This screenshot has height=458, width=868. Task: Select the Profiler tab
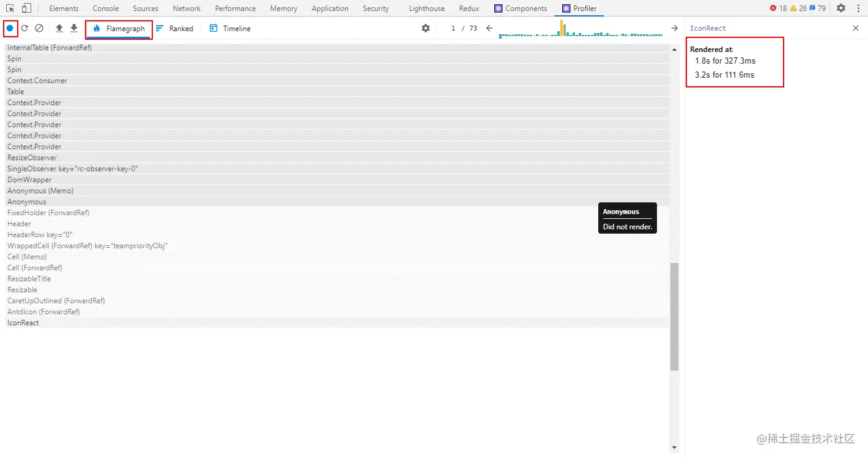point(579,9)
